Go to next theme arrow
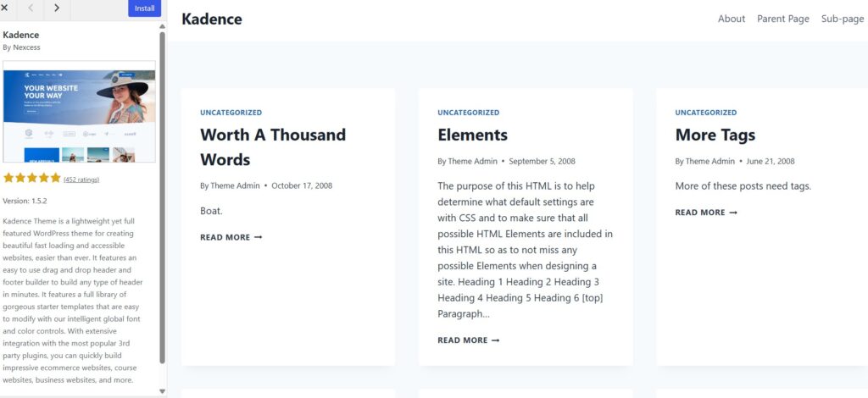Viewport: 868px width, 398px height. [57, 8]
